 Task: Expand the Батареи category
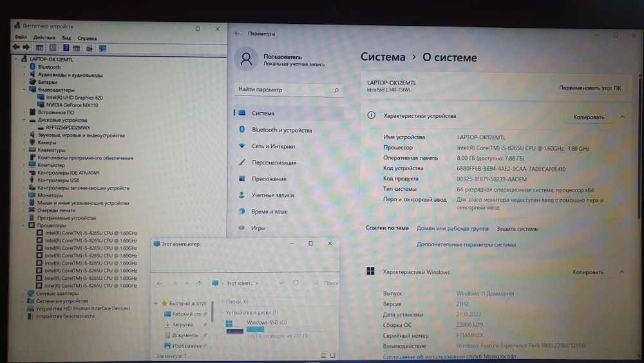pyautogui.click(x=24, y=82)
